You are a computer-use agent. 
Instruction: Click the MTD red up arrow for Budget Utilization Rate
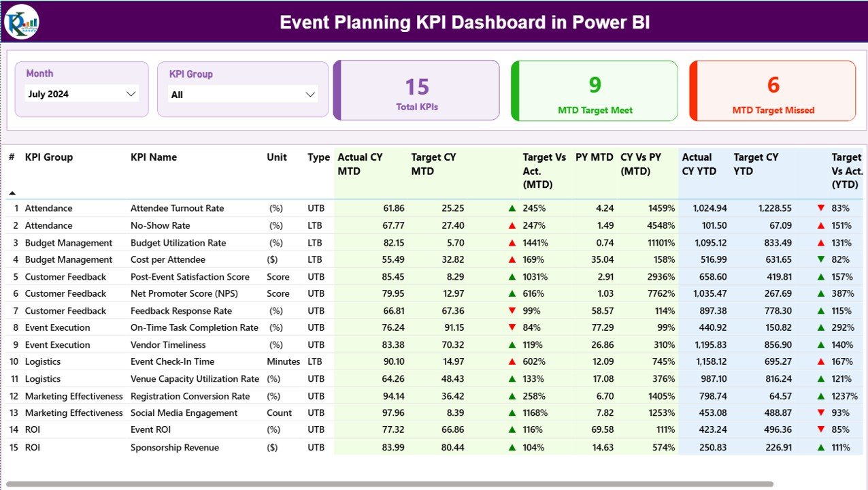[512, 242]
